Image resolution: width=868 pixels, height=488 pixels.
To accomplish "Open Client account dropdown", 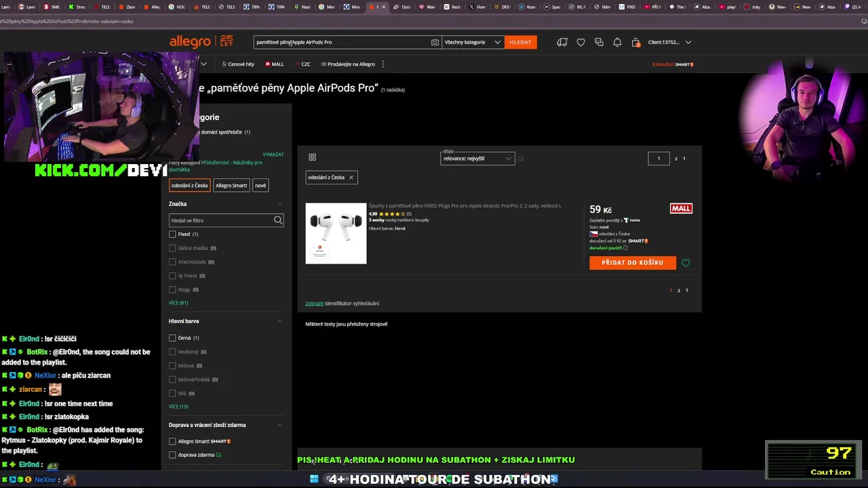I will pyautogui.click(x=669, y=42).
